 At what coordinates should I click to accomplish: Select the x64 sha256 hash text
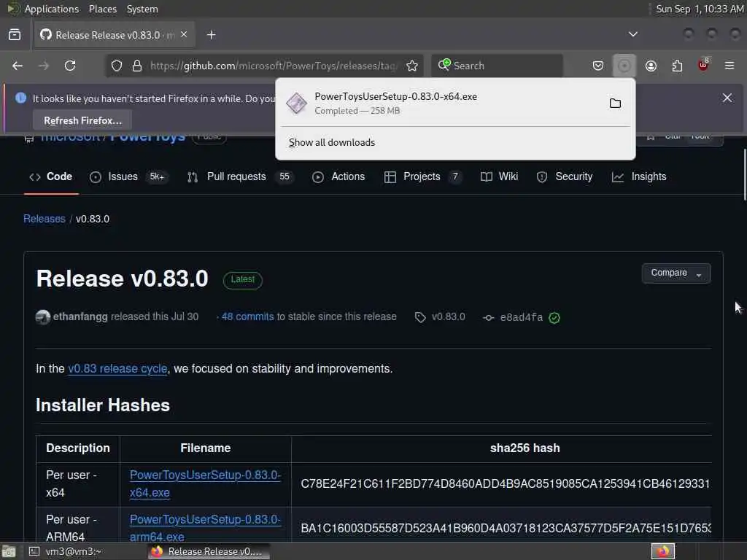(505, 484)
